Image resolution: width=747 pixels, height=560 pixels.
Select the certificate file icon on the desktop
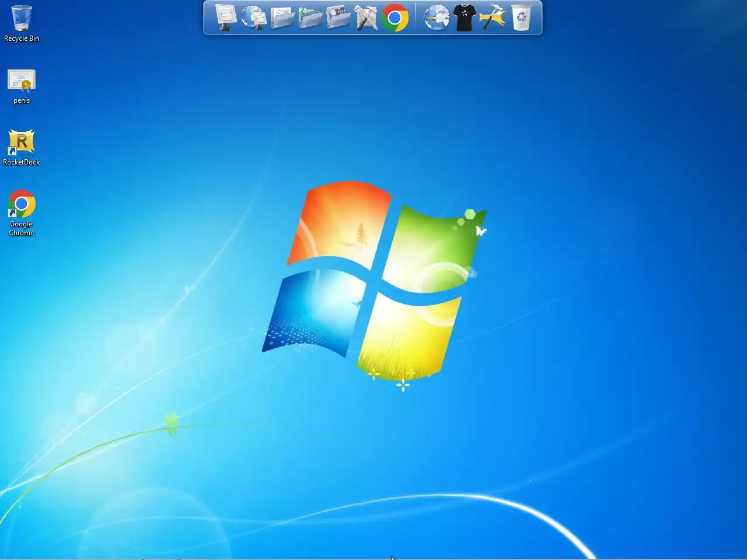tap(22, 81)
